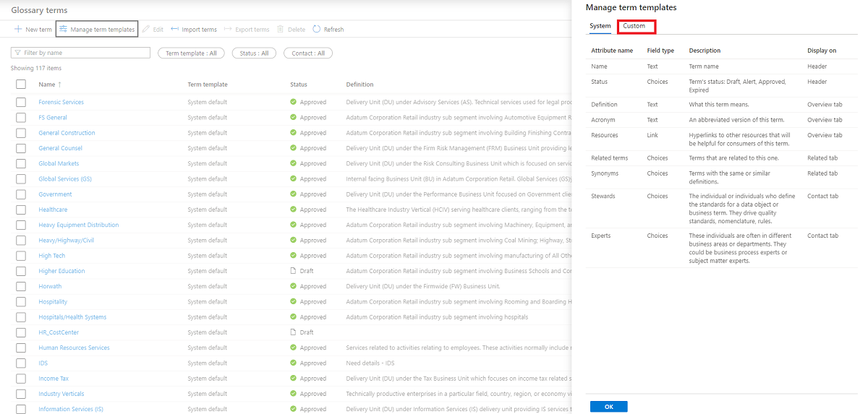Click the filter funnel icon
868x414 pixels.
[x=17, y=53]
